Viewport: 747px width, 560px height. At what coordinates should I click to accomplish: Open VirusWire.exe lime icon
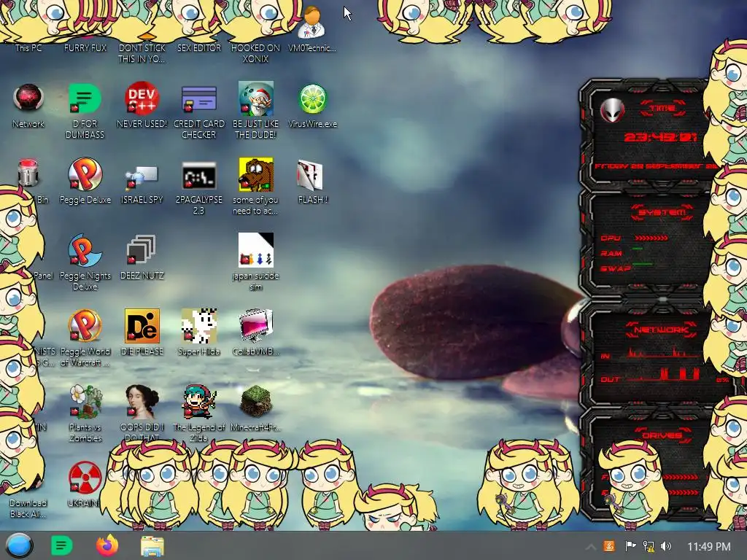coord(312,98)
